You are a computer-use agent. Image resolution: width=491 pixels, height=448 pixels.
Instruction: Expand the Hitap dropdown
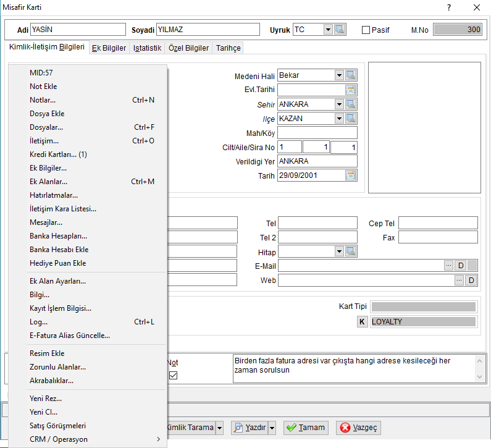(340, 251)
